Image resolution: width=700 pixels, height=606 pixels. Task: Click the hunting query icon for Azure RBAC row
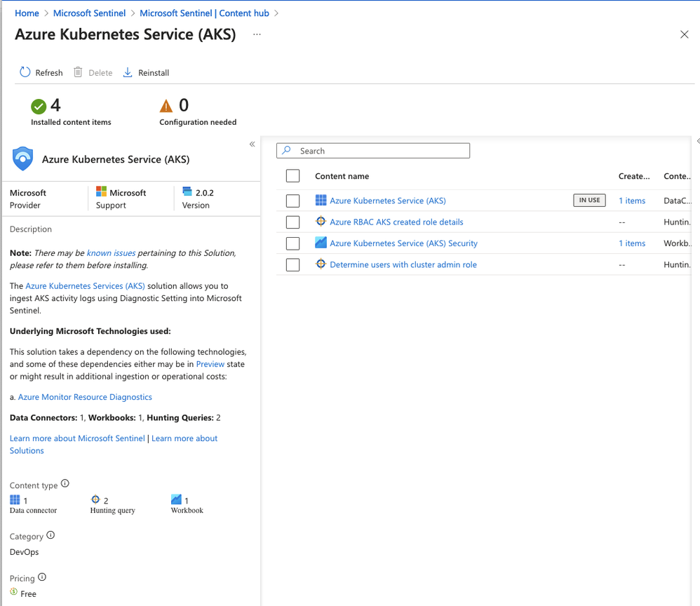tap(321, 222)
